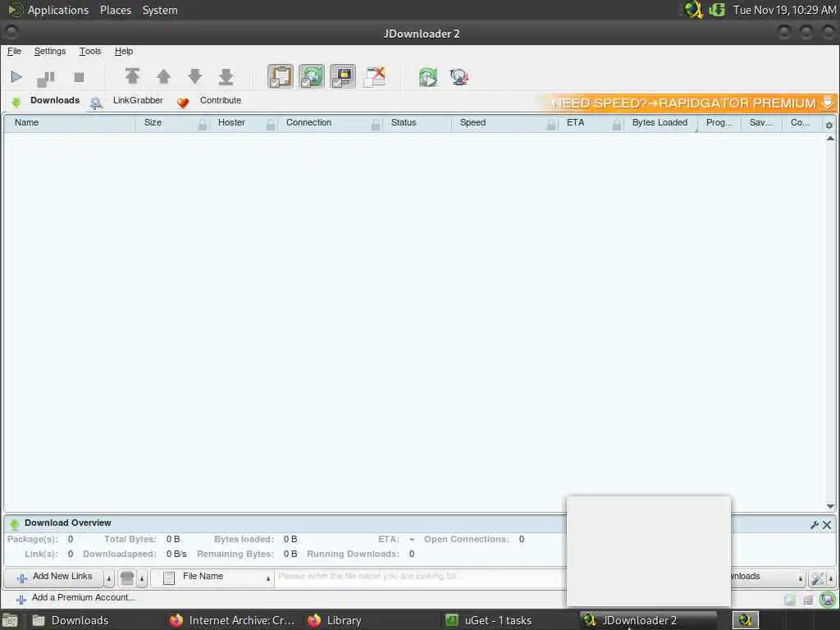The height and width of the screenshot is (630, 840).
Task: Open the File Name search type dropdown
Action: click(212, 577)
